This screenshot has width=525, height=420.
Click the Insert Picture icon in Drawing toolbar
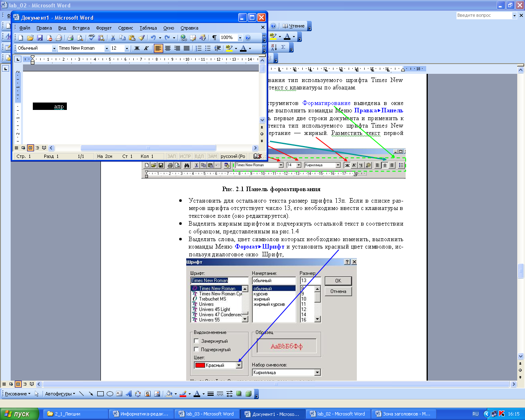point(157,394)
